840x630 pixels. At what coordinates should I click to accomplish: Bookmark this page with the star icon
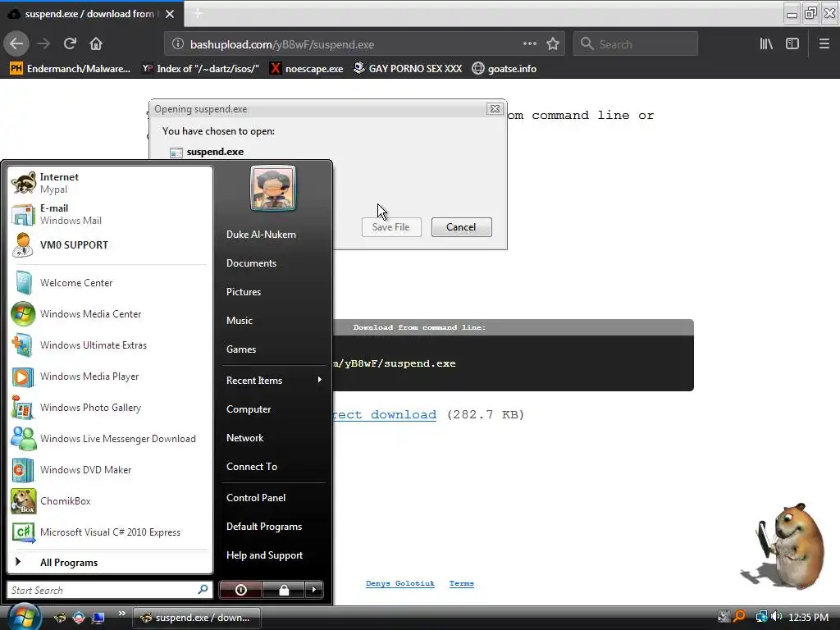[553, 44]
